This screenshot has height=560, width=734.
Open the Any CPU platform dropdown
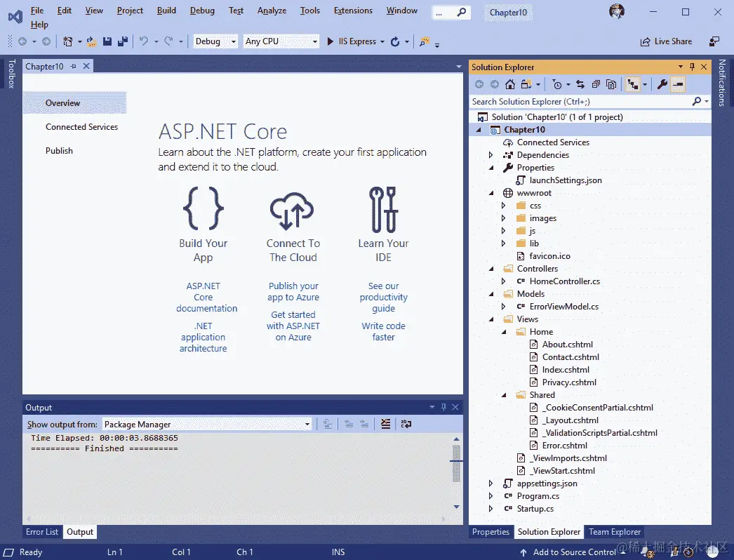[x=281, y=41]
